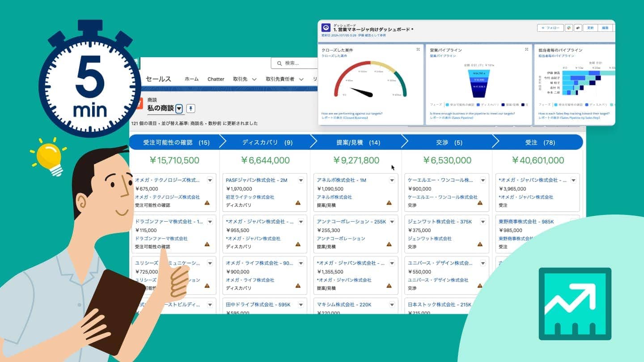
Task: Expand the クローズした案件 chart to fullscreen
Action: point(418,50)
